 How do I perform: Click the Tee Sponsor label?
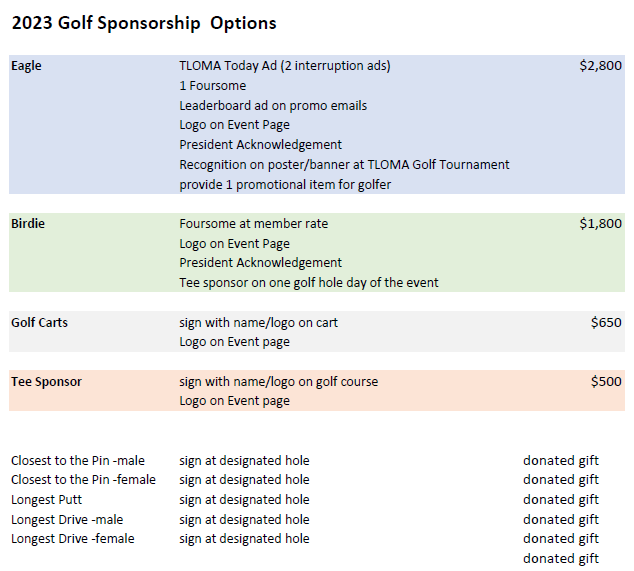pos(46,382)
